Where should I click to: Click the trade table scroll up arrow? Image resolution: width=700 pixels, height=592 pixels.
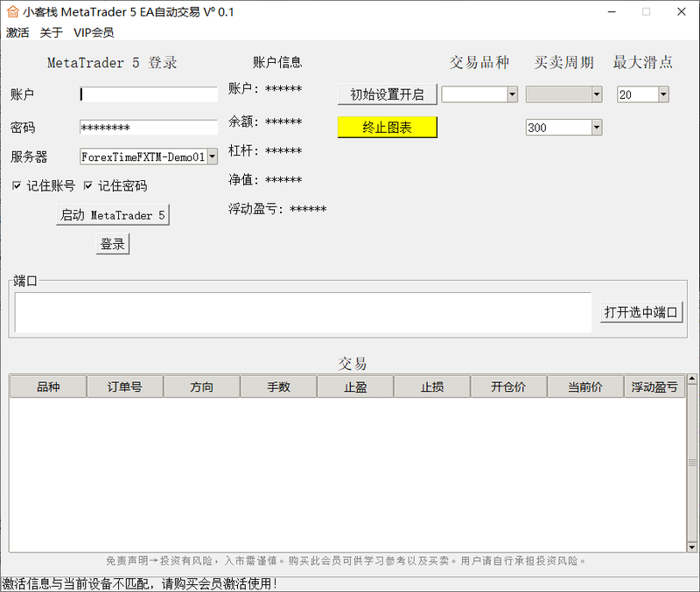[692, 379]
